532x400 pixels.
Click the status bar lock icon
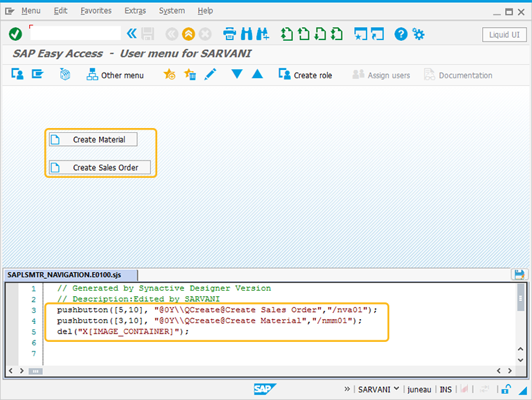click(506, 389)
